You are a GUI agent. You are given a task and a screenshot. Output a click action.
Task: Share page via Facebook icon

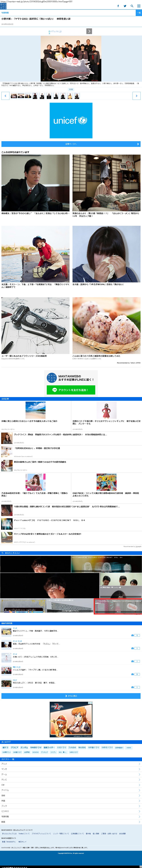(x=118, y=6)
